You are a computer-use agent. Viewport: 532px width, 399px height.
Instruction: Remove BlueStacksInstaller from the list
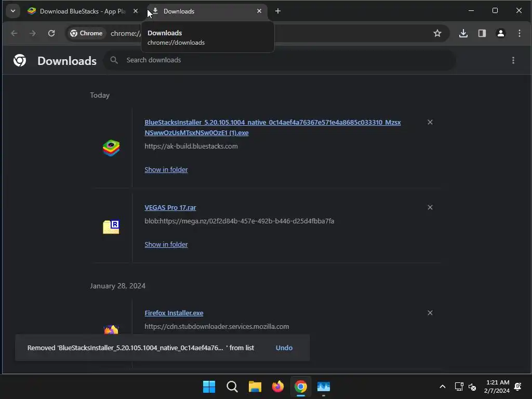tap(430, 122)
